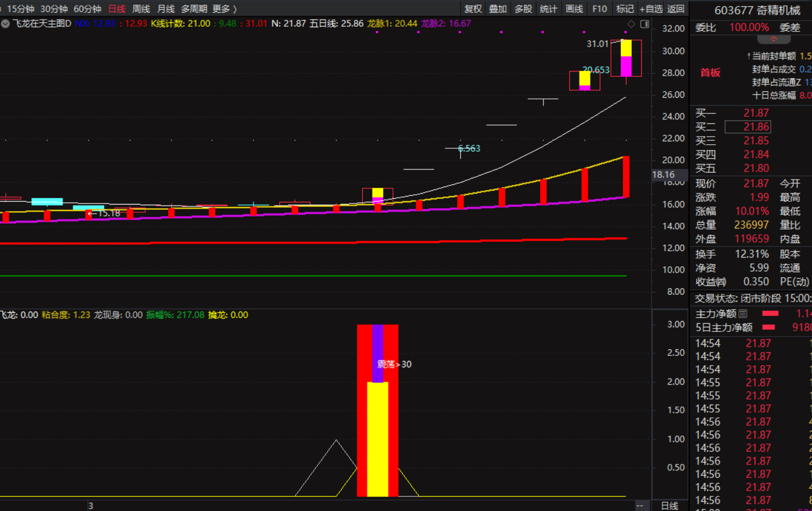Open the 画线 drawing tools
Screen dimensions: 812x511
[574, 9]
